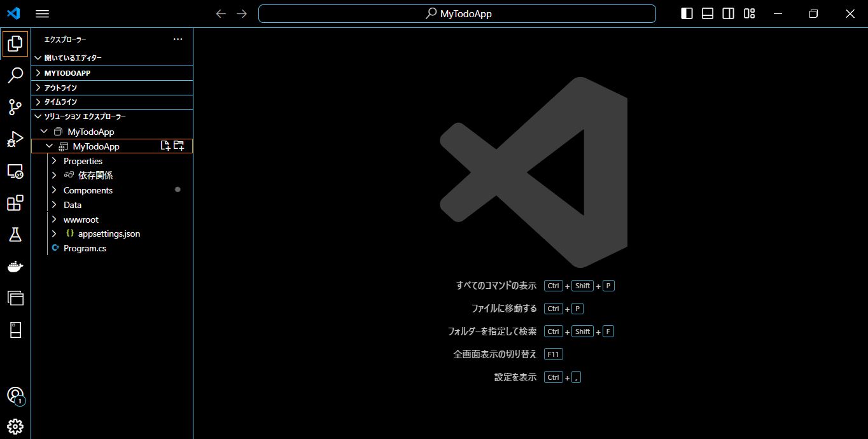Click the New File icon next to MyTodoApp

pyautogui.click(x=166, y=146)
